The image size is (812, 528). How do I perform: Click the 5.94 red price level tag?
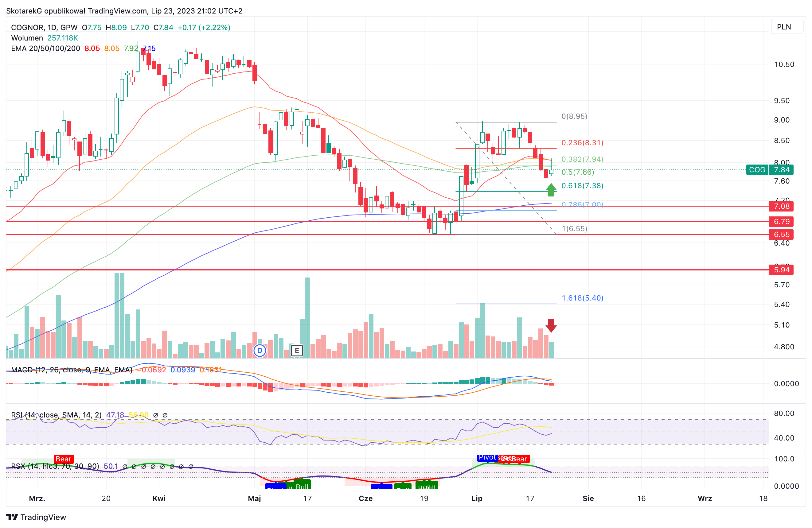(x=781, y=270)
